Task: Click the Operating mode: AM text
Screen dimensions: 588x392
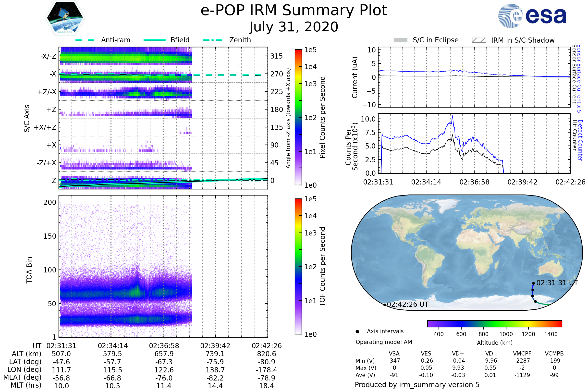Action: [384, 342]
